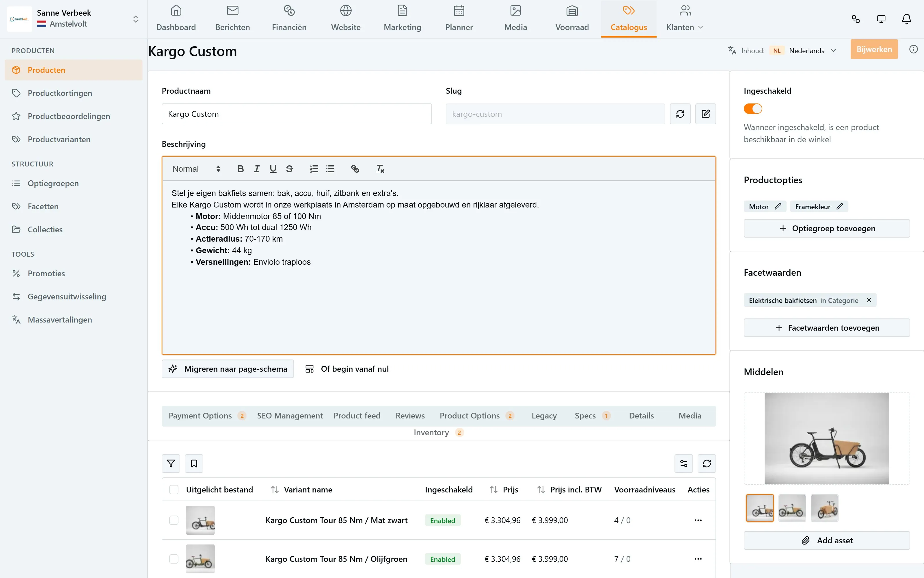
Task: Underline the selected description text
Action: tap(273, 168)
